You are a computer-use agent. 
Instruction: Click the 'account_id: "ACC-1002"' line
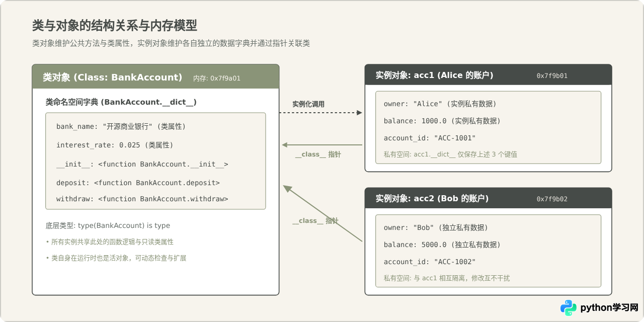coord(430,262)
